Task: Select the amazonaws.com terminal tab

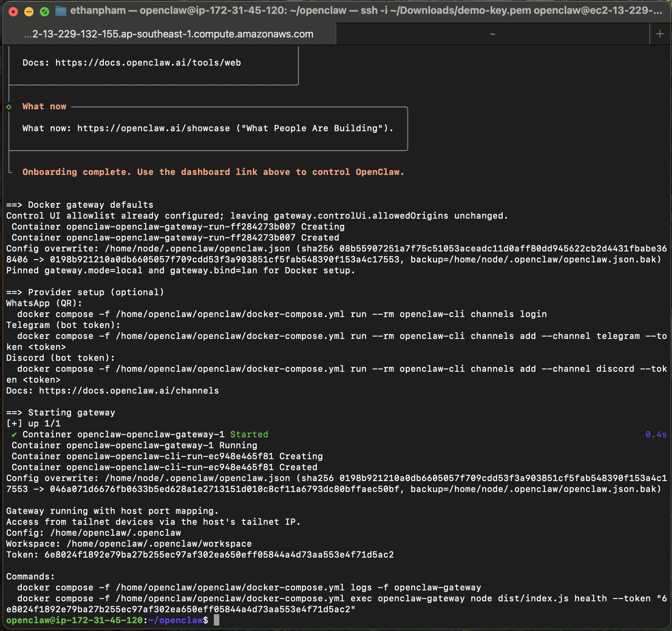Action: pyautogui.click(x=168, y=34)
